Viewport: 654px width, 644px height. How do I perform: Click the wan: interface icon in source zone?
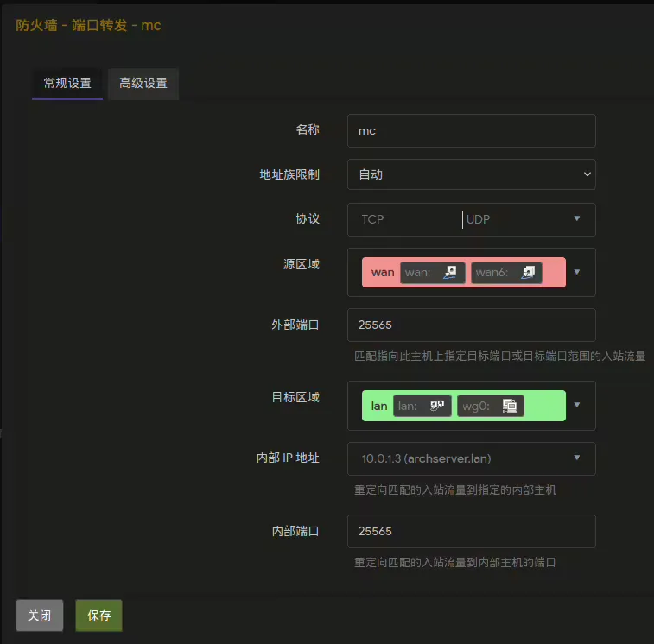pyautogui.click(x=450, y=273)
